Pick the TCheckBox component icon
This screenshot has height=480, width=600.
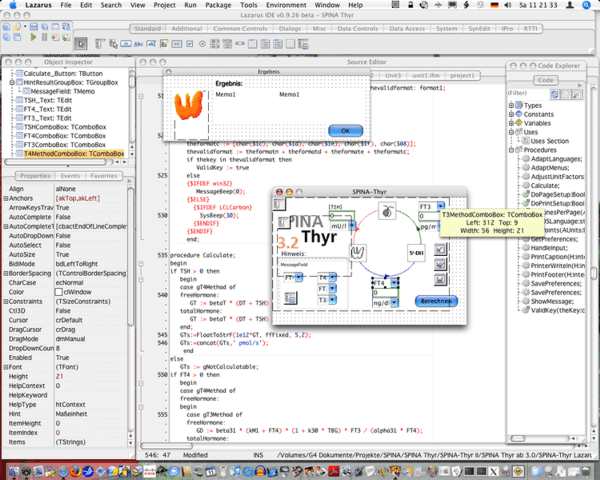[189, 44]
